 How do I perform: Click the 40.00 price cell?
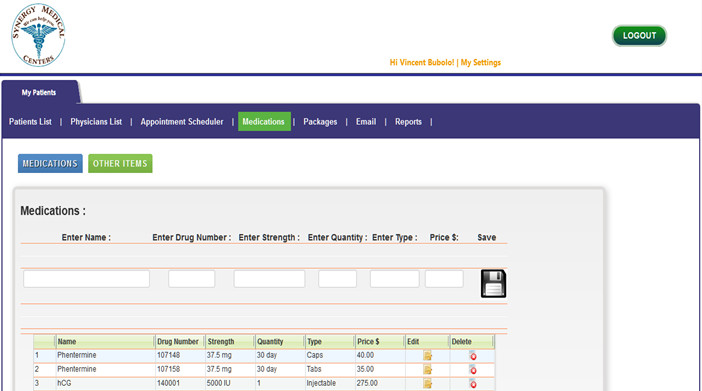point(380,356)
